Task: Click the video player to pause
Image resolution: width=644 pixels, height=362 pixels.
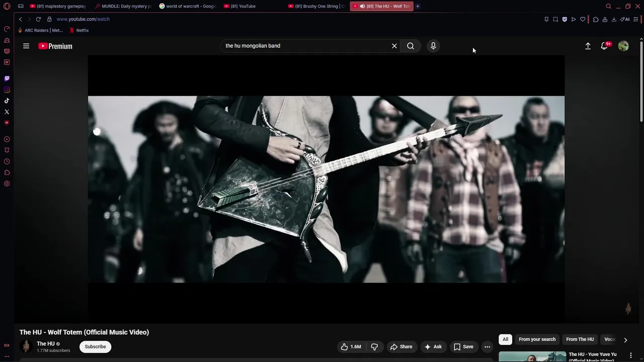Action: pyautogui.click(x=326, y=189)
